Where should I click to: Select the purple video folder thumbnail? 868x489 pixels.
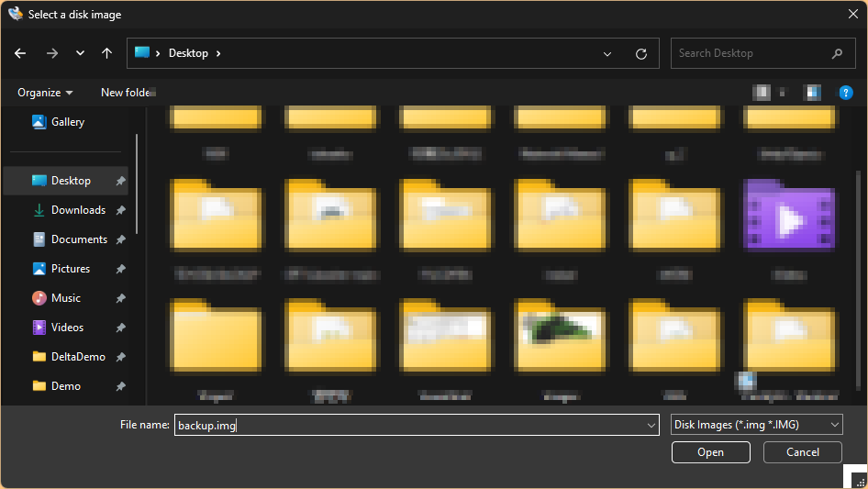click(790, 215)
